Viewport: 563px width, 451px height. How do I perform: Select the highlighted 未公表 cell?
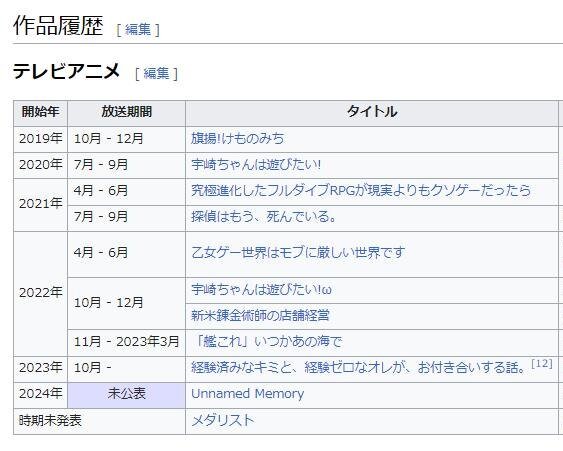pos(126,395)
